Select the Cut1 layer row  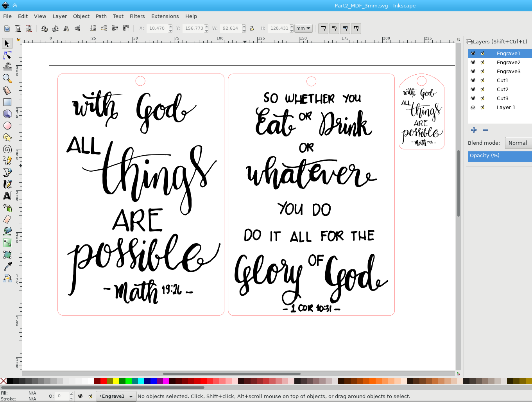[x=500, y=80]
